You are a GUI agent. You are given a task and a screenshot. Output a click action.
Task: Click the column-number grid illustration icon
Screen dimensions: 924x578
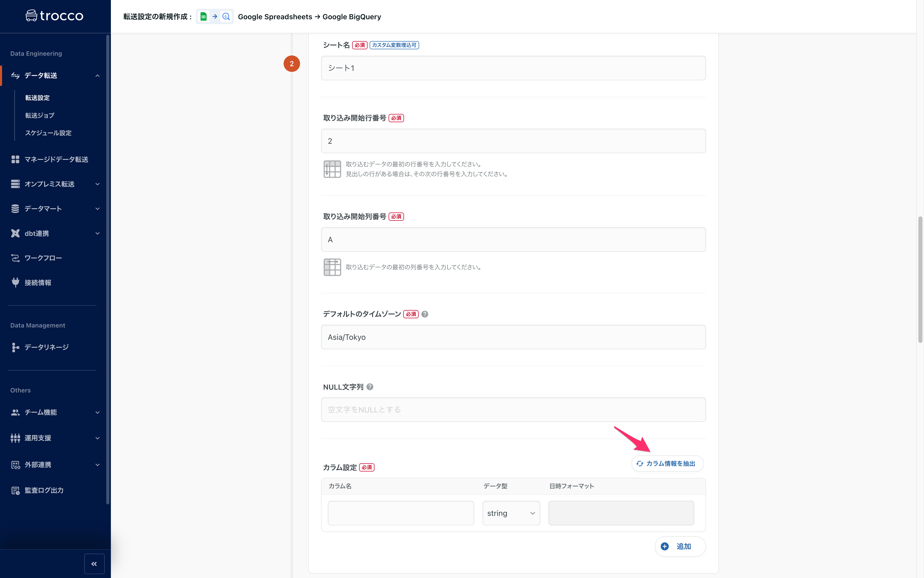click(x=332, y=267)
